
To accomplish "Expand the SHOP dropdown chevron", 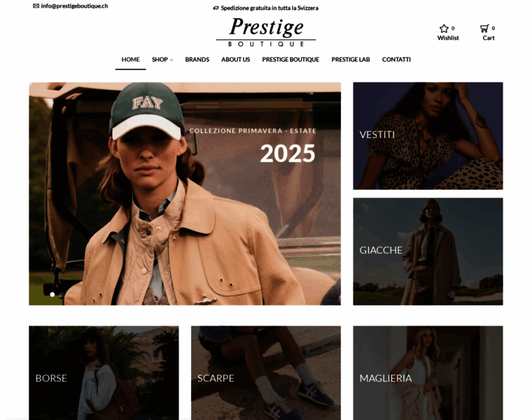I will coord(171,60).
